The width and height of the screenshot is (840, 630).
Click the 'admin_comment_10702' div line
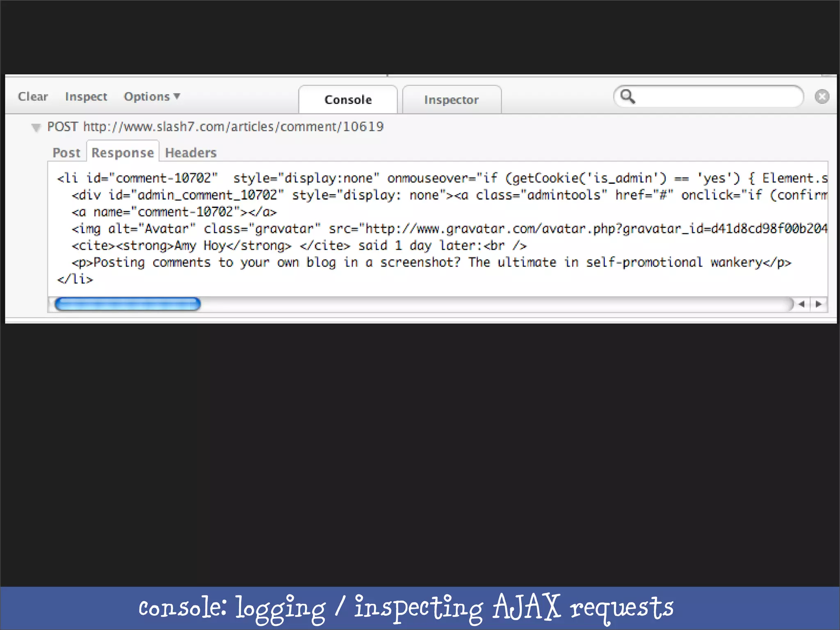(x=450, y=195)
